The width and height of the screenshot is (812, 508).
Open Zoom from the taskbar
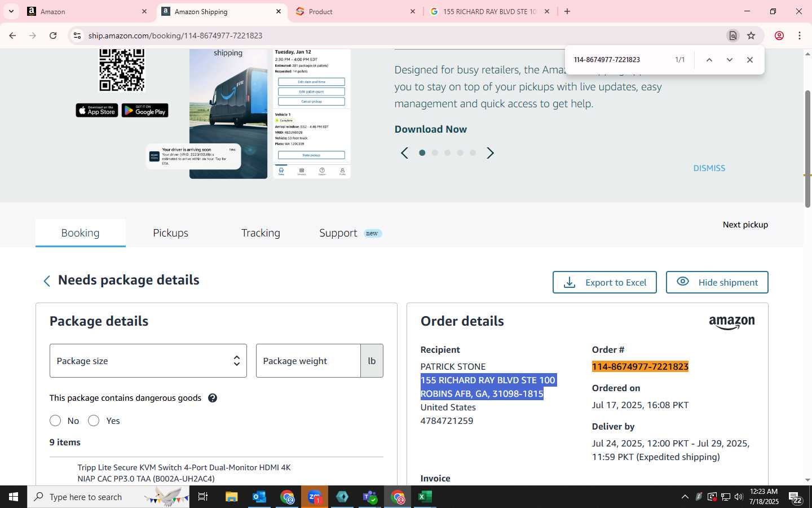click(x=315, y=497)
